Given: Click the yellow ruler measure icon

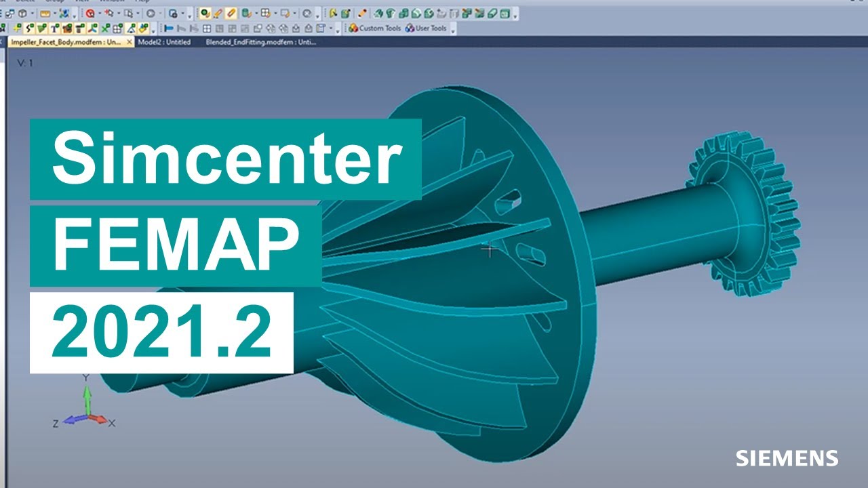Looking at the screenshot, I should 45,14.
